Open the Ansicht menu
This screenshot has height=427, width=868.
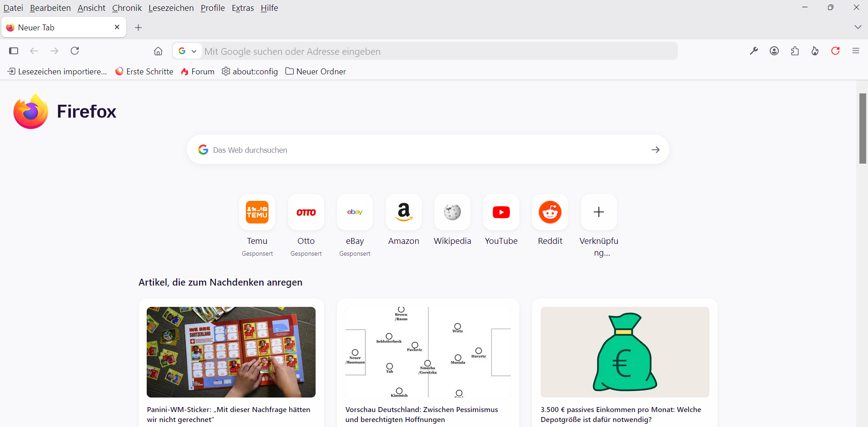[91, 8]
